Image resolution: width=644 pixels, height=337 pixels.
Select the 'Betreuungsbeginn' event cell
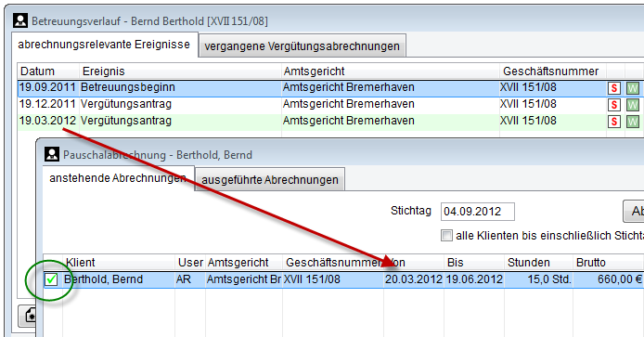coord(180,87)
